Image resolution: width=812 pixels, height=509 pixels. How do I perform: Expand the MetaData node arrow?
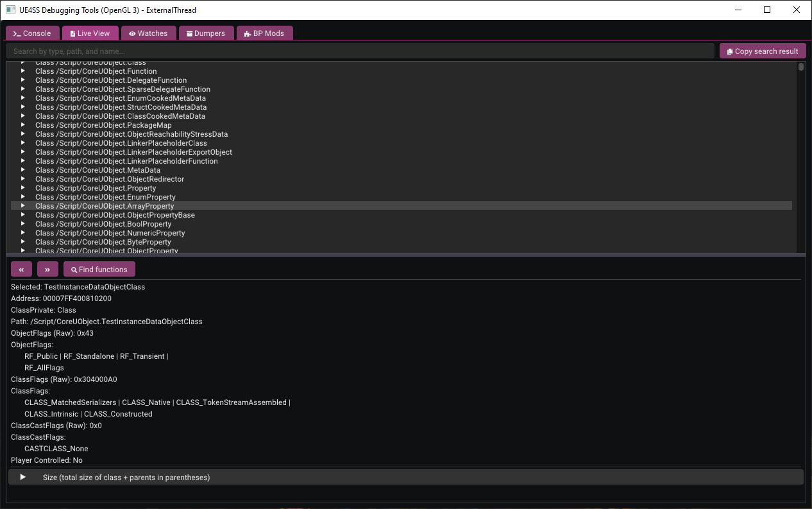22,170
